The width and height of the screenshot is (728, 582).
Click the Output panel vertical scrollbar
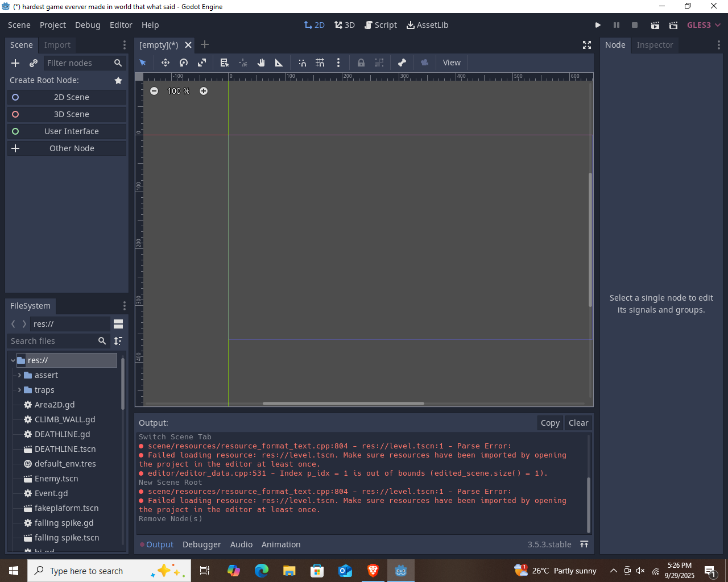click(x=589, y=505)
